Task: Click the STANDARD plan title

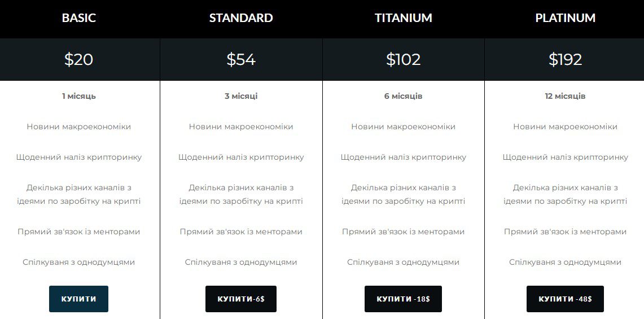Action: pyautogui.click(x=241, y=18)
